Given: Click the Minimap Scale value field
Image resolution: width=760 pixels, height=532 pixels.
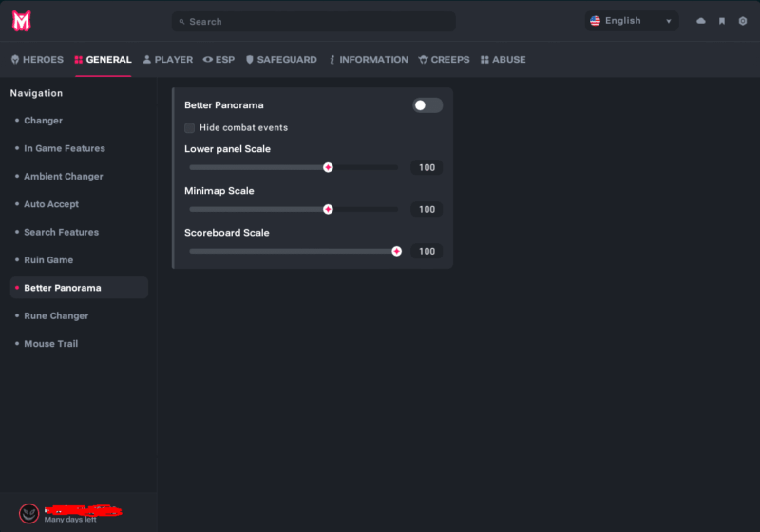Looking at the screenshot, I should tap(427, 209).
